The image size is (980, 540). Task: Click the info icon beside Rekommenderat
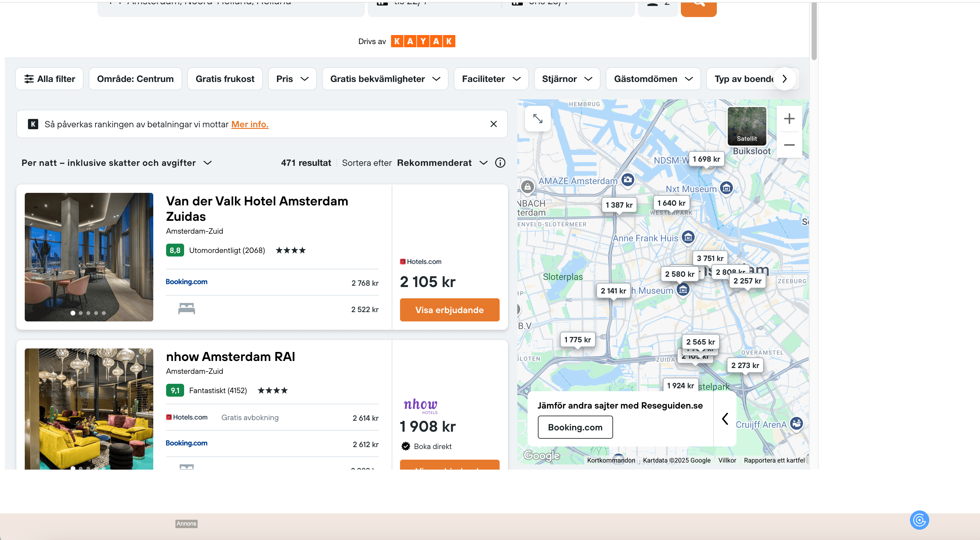point(500,163)
